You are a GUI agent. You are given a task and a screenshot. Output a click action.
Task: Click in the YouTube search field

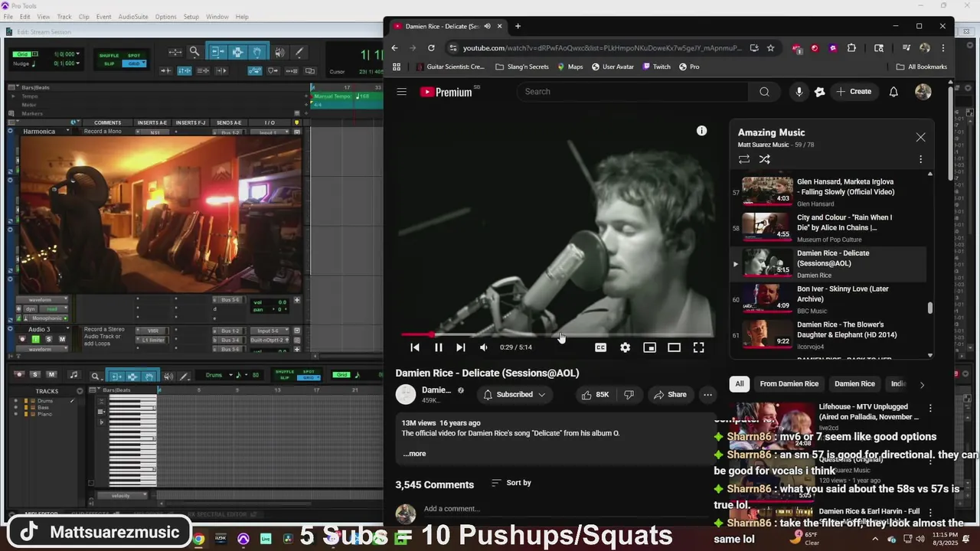click(x=632, y=92)
